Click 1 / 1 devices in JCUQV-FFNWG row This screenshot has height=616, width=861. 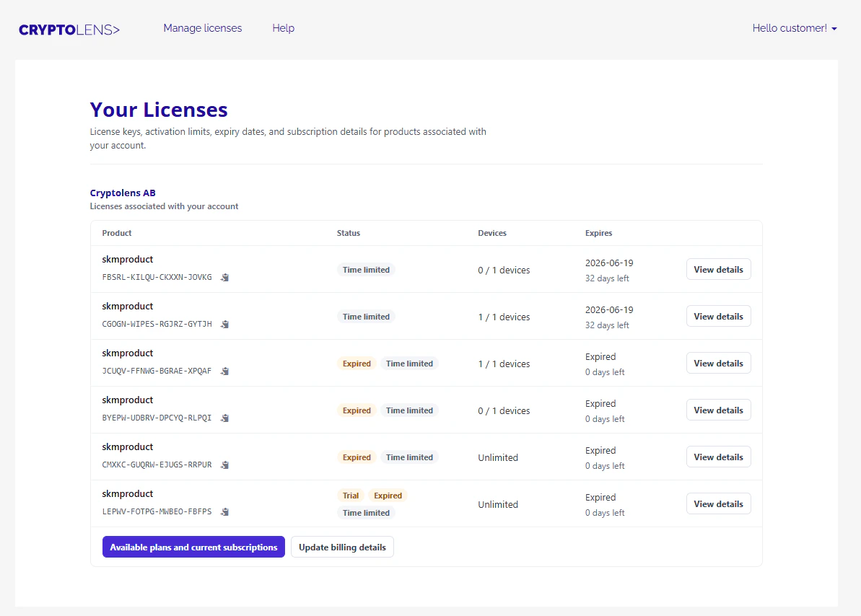pyautogui.click(x=504, y=364)
